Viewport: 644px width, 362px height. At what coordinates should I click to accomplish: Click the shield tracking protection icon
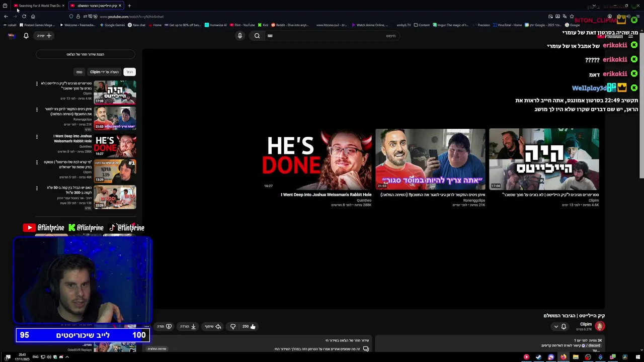pos(71,17)
